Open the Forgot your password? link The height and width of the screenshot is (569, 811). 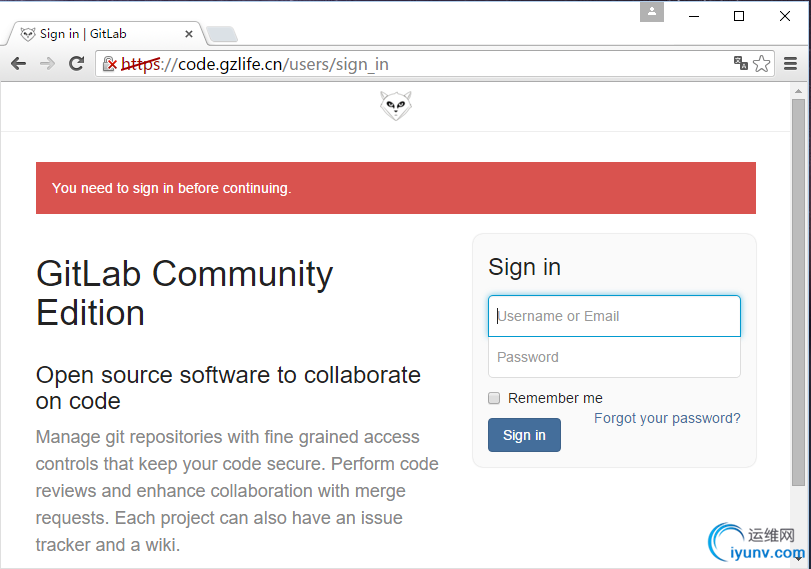[x=667, y=418]
